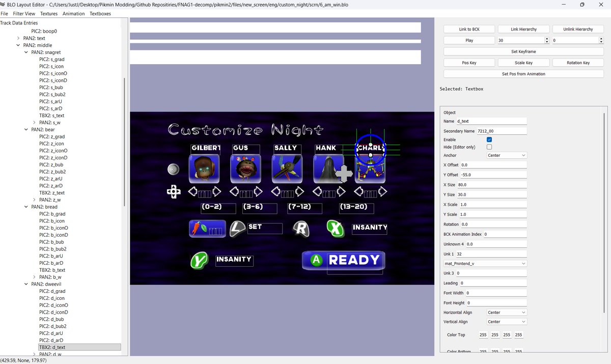Click the BLO Layout Editor app icon
The height and width of the screenshot is (364, 611).
tap(3, 4)
